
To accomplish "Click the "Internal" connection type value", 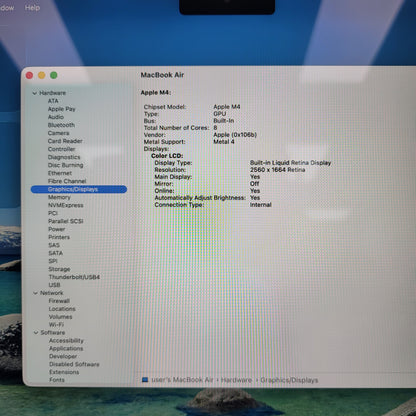I will tap(261, 205).
